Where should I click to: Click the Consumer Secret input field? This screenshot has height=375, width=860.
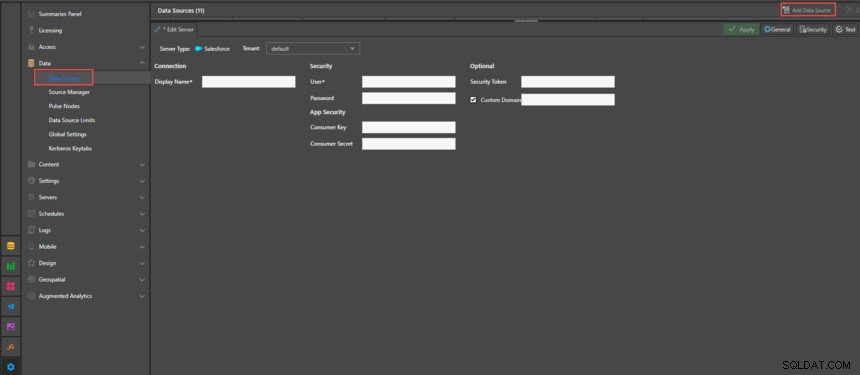click(x=409, y=144)
